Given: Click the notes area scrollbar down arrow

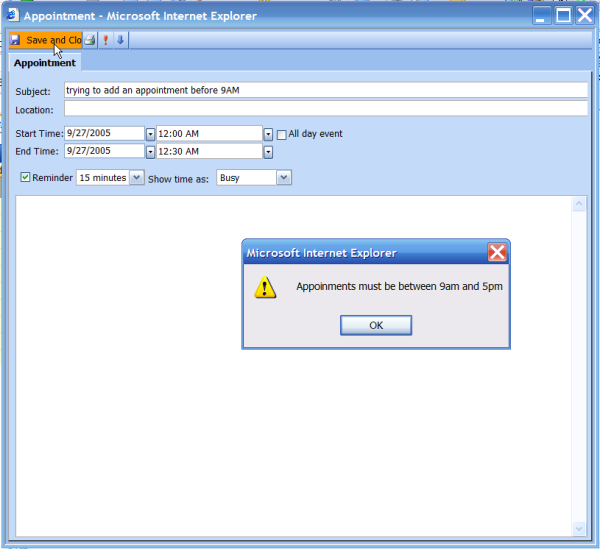Looking at the screenshot, I should (578, 527).
